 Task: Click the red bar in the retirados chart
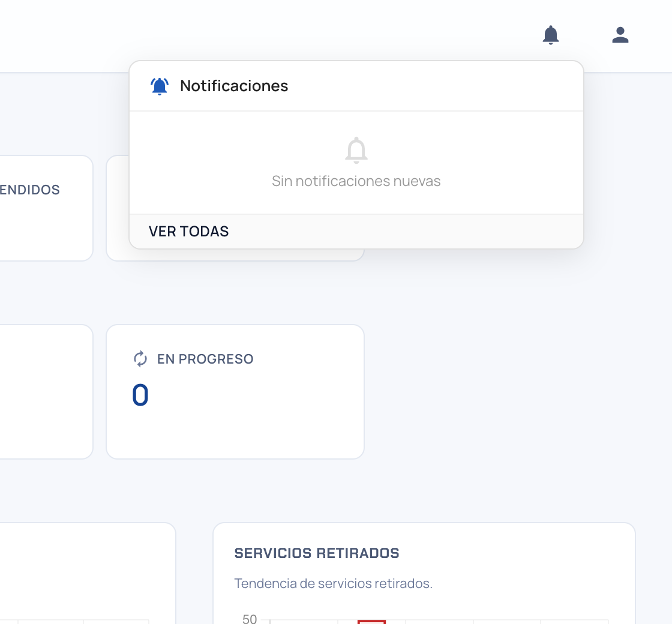371,622
